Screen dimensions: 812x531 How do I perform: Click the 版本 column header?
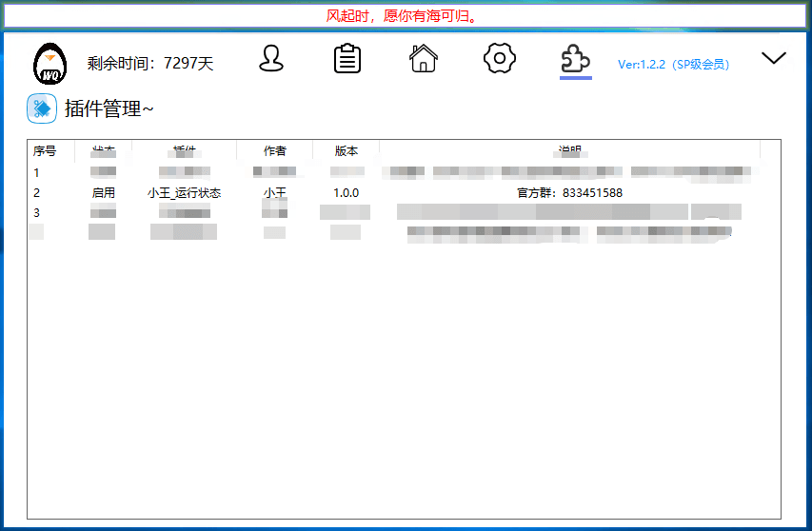(x=347, y=150)
